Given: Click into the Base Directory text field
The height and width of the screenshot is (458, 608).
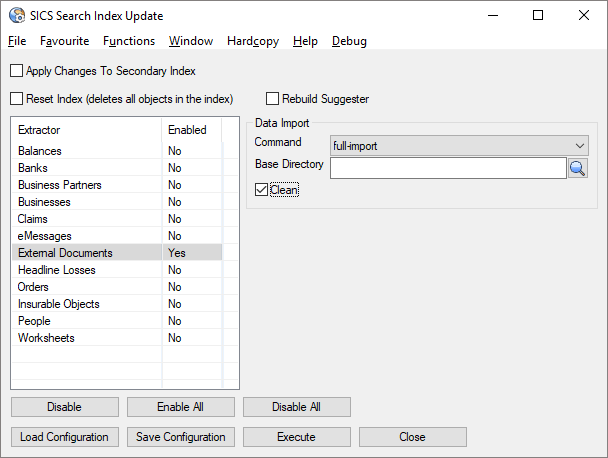Looking at the screenshot, I should tap(448, 168).
